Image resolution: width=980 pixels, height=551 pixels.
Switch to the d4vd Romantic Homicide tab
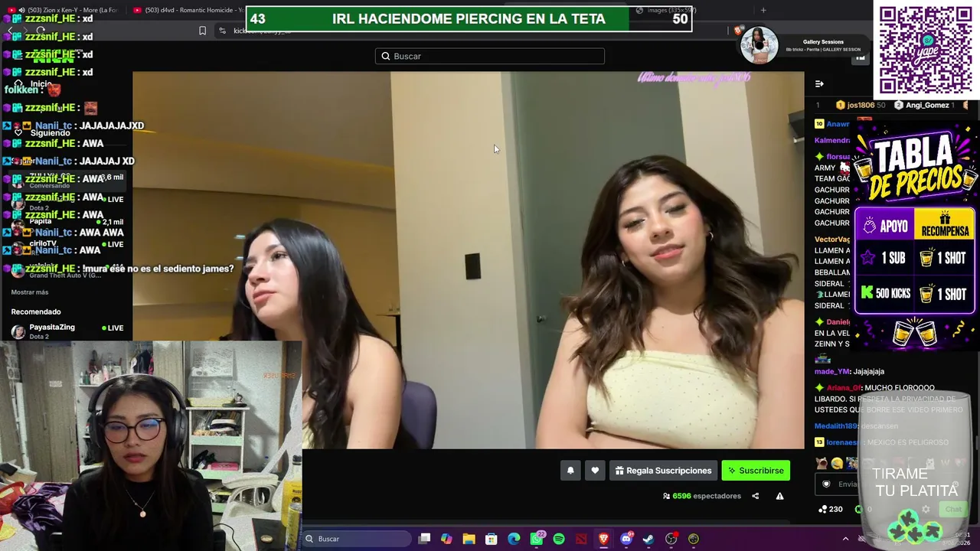[x=188, y=10]
